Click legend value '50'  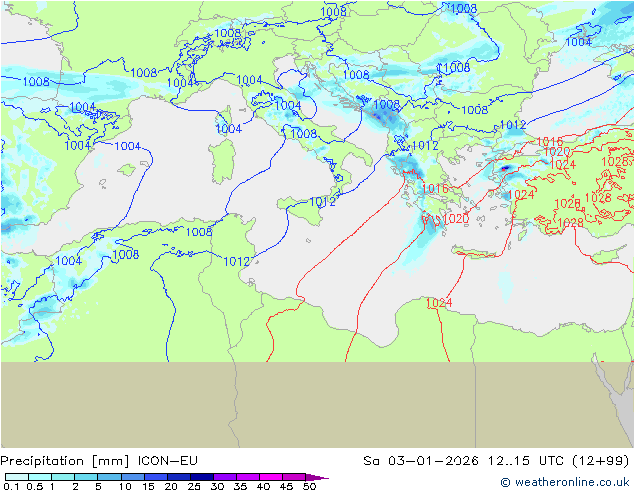pos(309,486)
